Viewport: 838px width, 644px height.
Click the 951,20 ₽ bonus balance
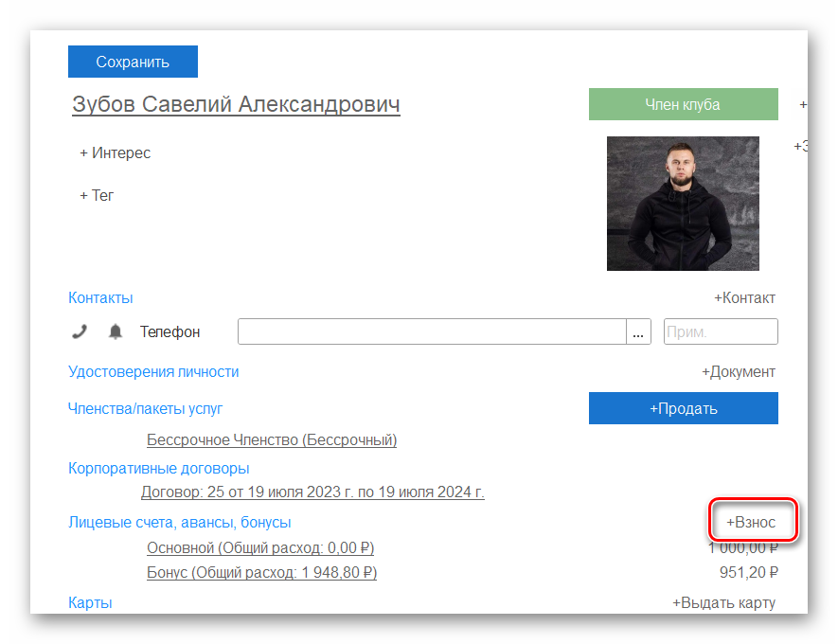[x=748, y=572]
